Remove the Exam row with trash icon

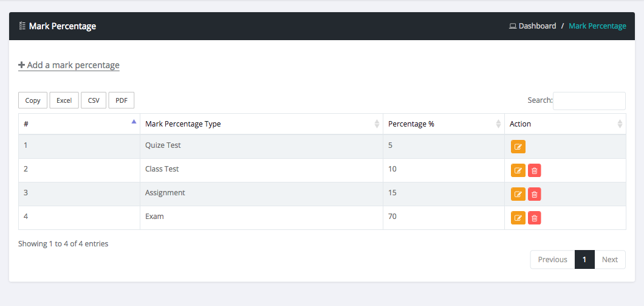pos(534,218)
